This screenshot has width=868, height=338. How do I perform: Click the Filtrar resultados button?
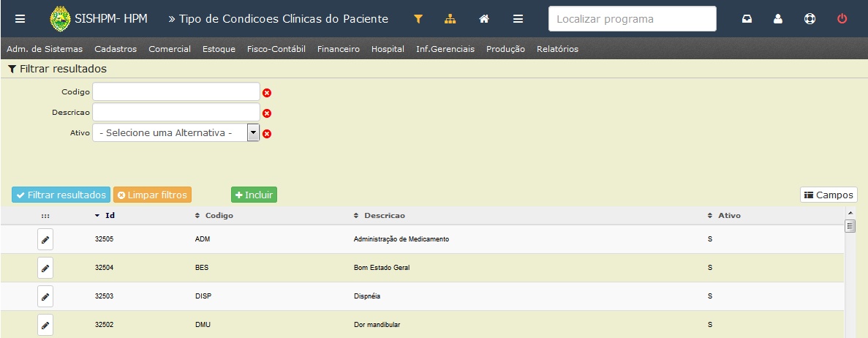(61, 195)
